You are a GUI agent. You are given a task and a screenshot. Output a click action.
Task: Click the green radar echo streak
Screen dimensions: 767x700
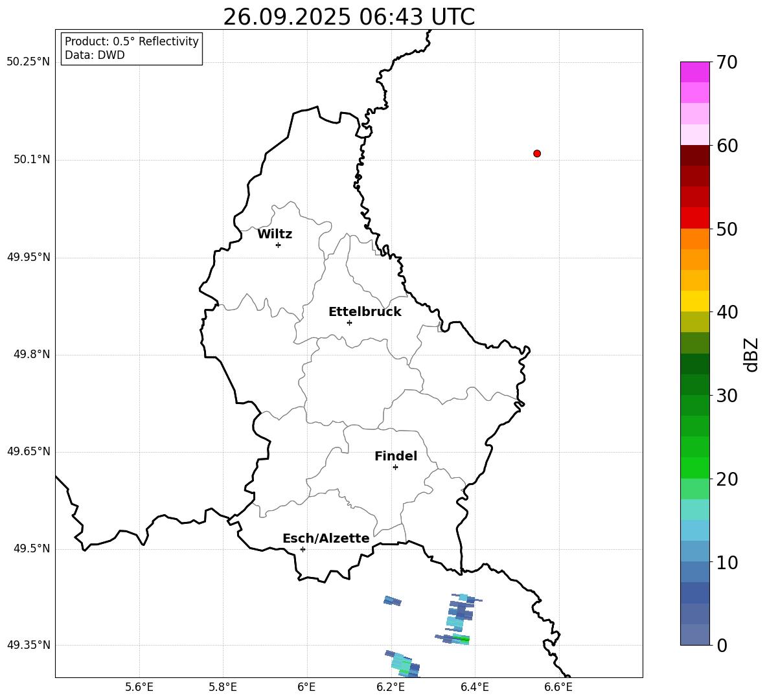click(x=461, y=638)
